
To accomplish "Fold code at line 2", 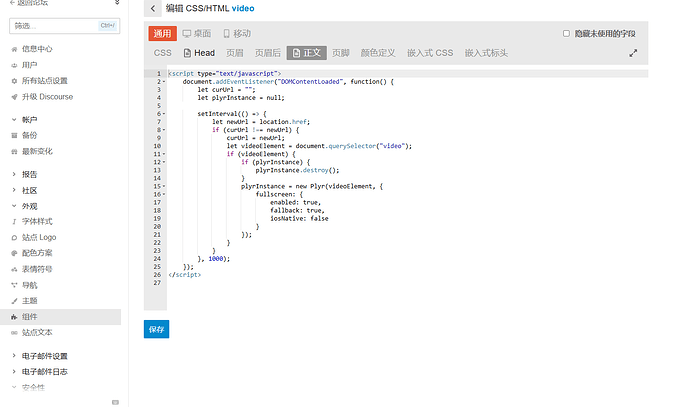I will [164, 82].
